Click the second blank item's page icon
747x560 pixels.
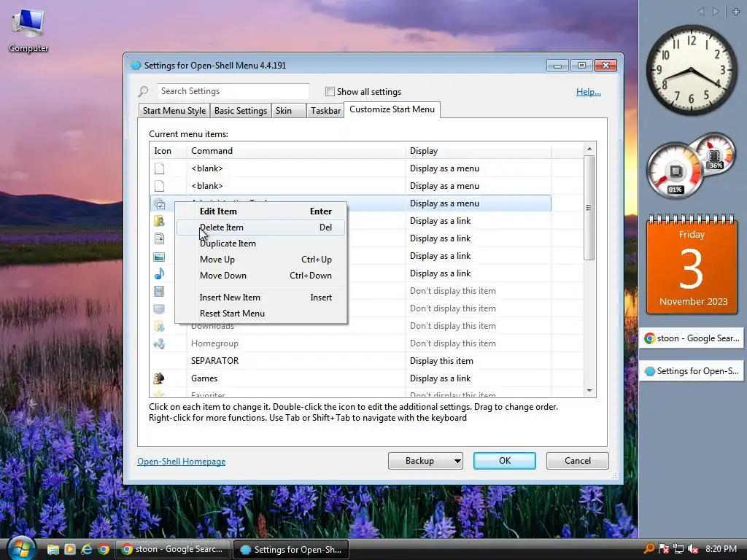click(160, 186)
